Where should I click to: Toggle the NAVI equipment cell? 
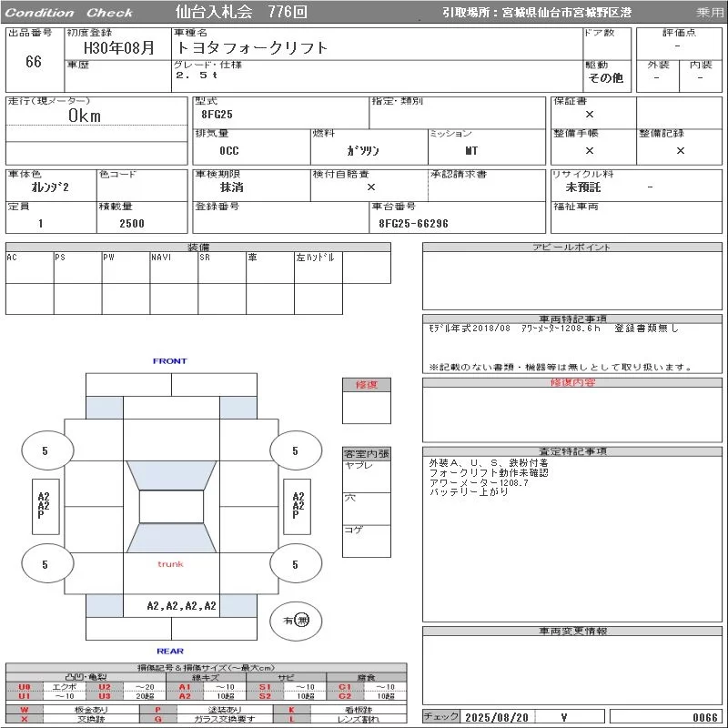click(174, 267)
